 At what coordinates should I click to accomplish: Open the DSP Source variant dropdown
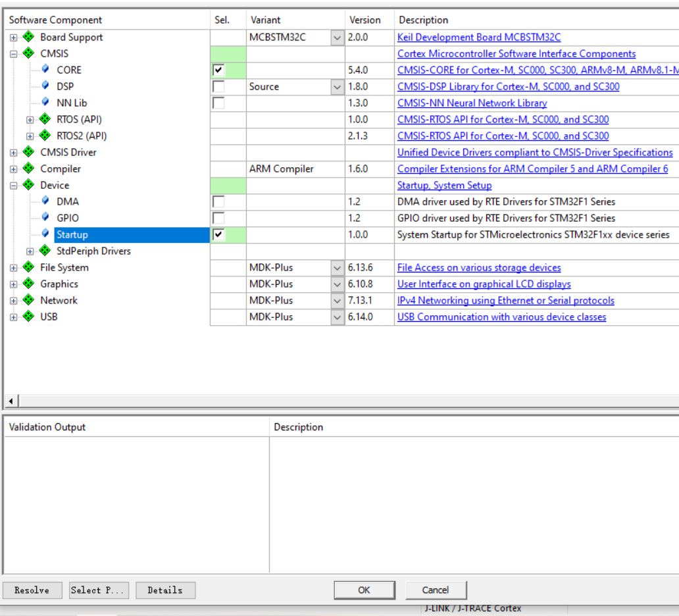(x=338, y=87)
